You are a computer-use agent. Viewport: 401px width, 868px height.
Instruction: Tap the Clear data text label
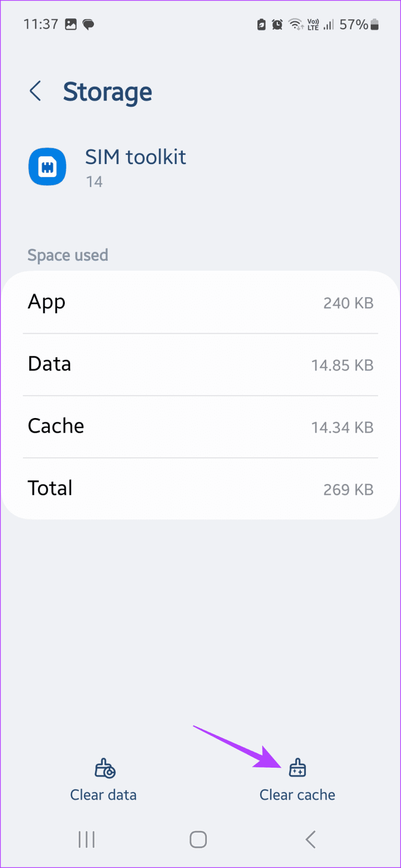click(x=103, y=795)
